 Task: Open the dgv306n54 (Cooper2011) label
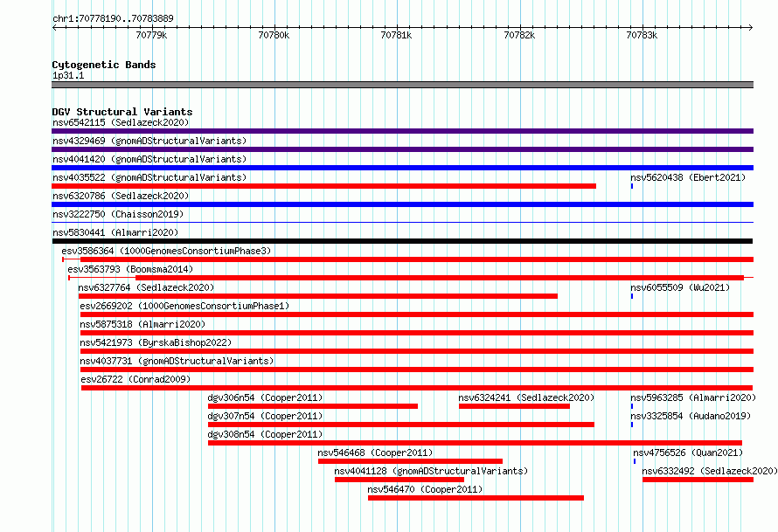pos(265,397)
